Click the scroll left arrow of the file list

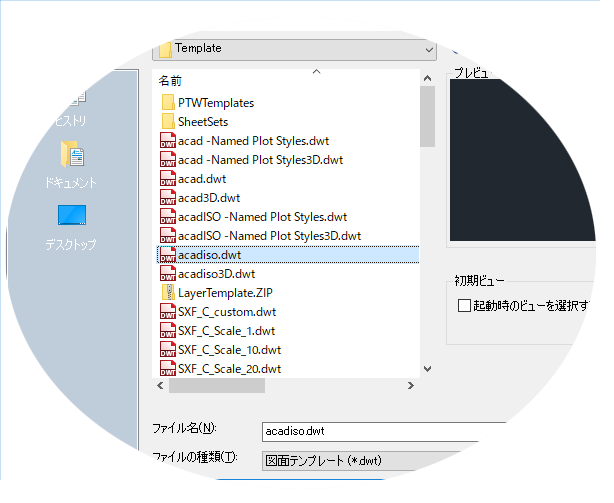160,386
